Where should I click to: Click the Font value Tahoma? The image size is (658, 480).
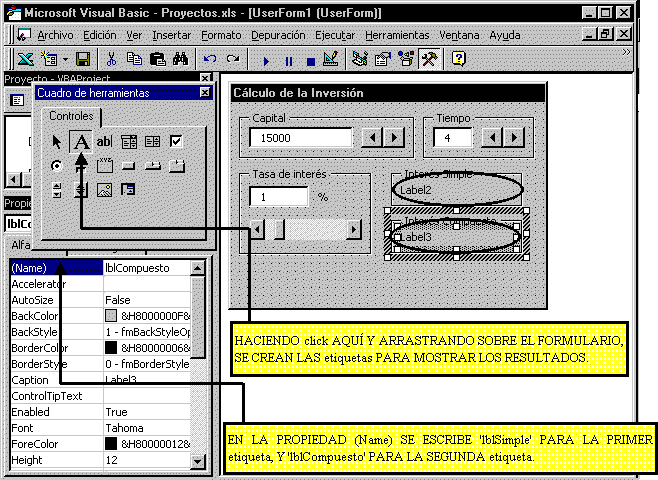(124, 428)
